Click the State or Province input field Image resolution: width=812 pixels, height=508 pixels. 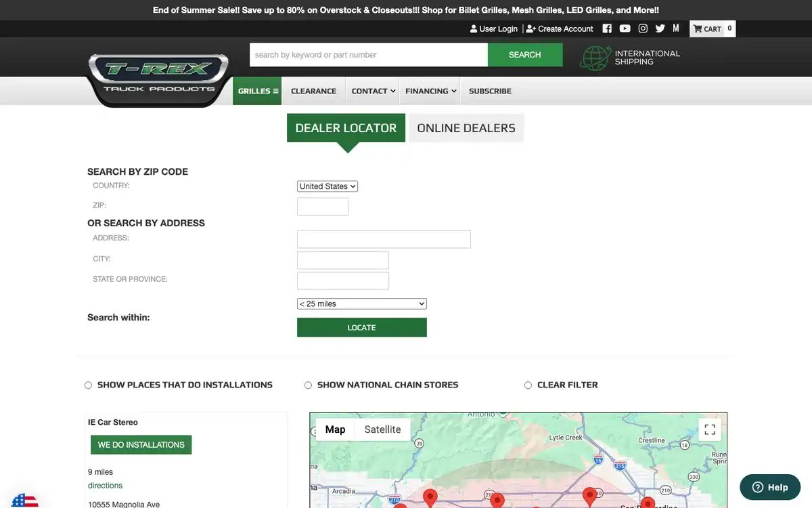pos(343,280)
